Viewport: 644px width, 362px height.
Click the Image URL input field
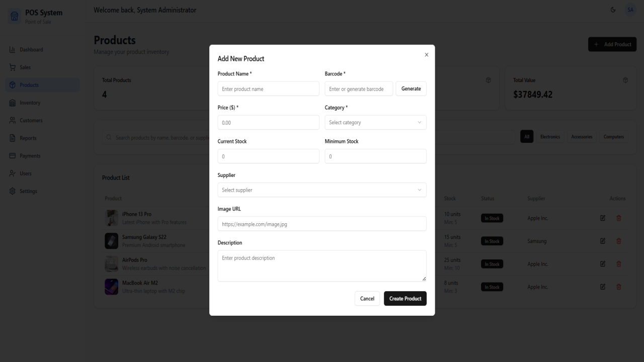(322, 224)
